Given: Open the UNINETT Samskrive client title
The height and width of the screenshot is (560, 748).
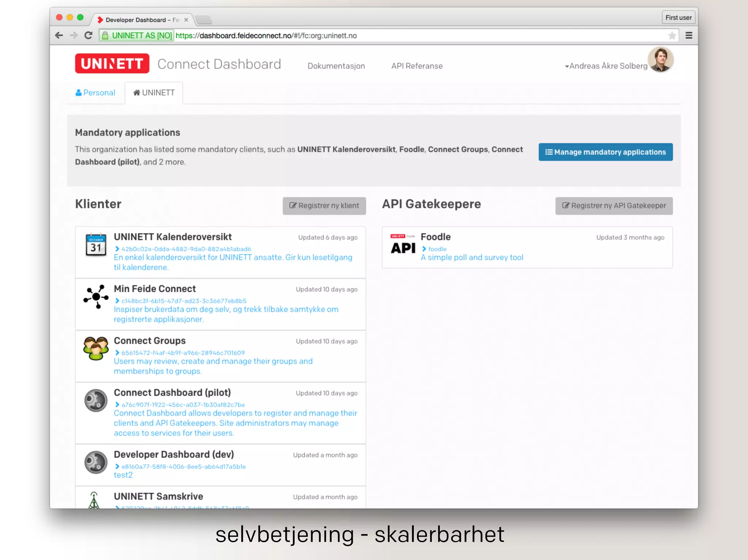Looking at the screenshot, I should 159,496.
